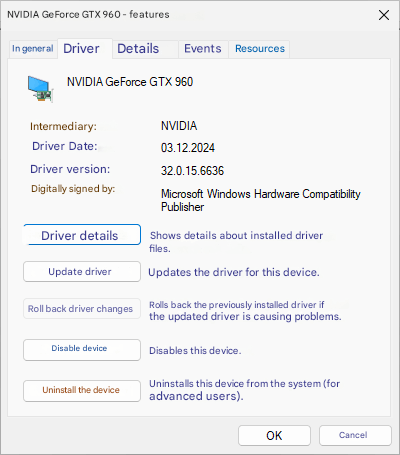Click the Driver version: label
The height and width of the screenshot is (455, 400).
pyautogui.click(x=70, y=169)
